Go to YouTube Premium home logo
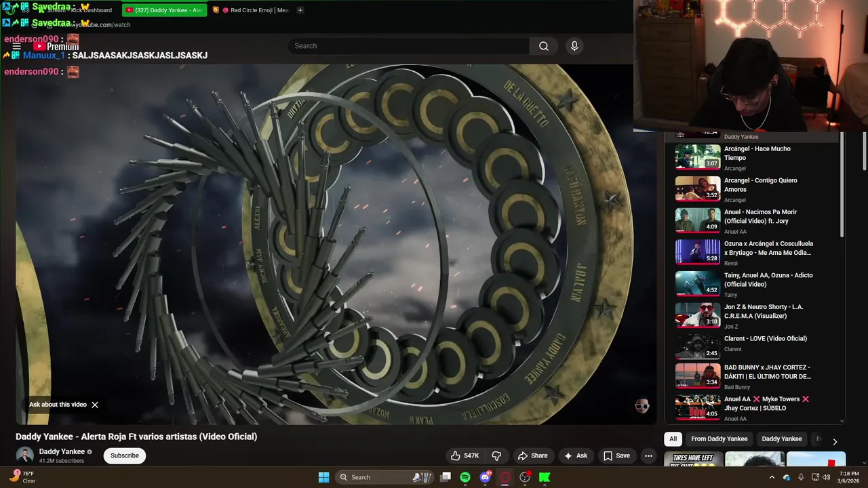The height and width of the screenshot is (488, 868). tap(57, 46)
